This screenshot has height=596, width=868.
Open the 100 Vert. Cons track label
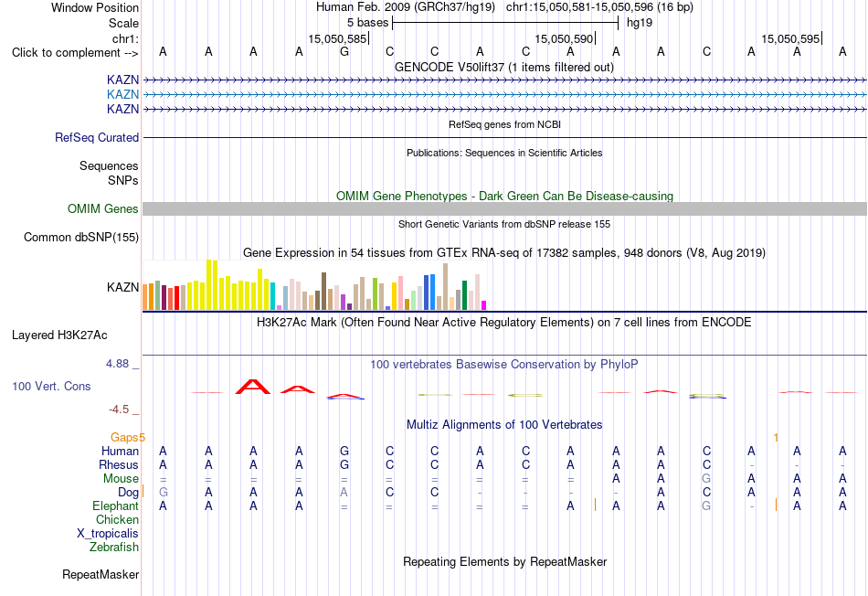point(51,386)
